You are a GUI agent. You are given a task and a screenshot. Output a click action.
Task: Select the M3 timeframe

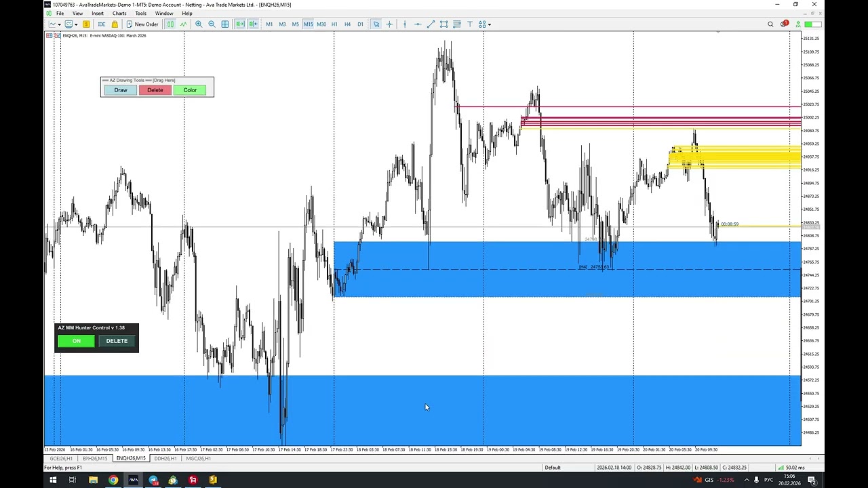point(282,24)
